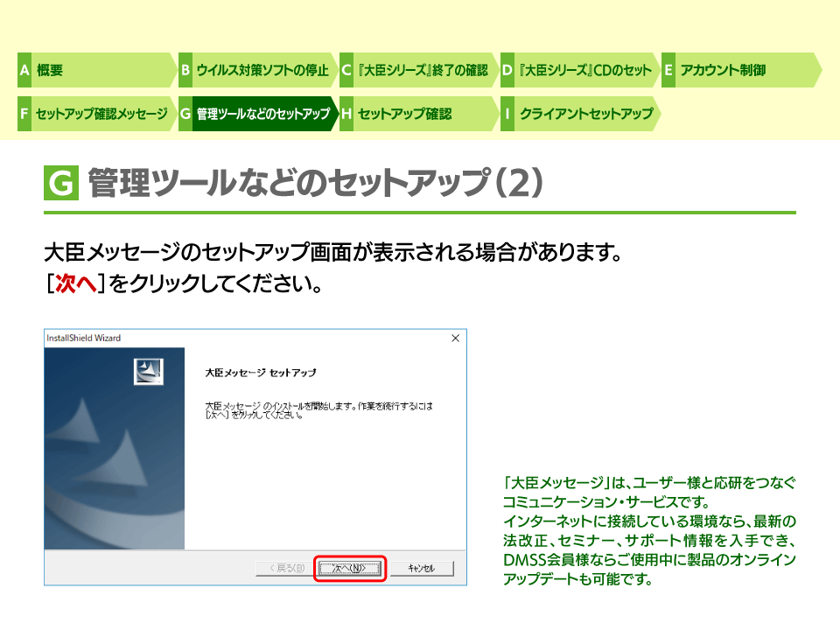This screenshot has width=840, height=630.
Task: Select active step G 管理ツールなどのセットアップ
Action: [x=257, y=114]
